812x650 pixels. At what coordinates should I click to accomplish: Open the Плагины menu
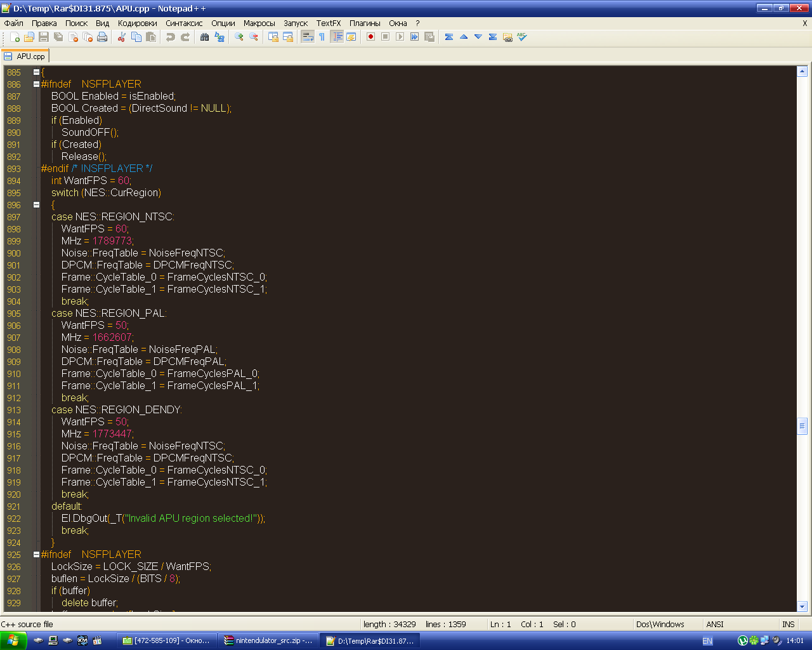[x=365, y=23]
